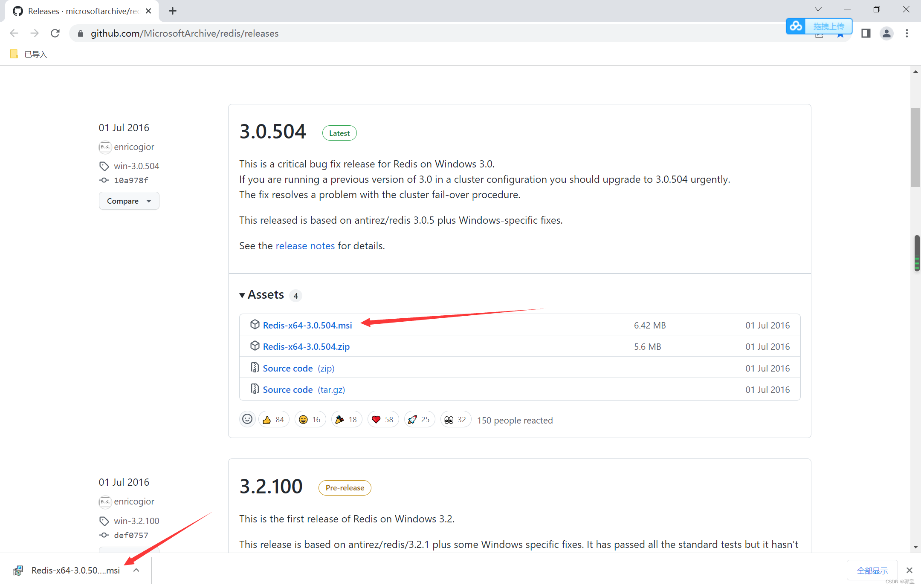Viewport: 921px width, 588px height.
Task: Click the win-3.0.504 tag icon
Action: coord(104,166)
